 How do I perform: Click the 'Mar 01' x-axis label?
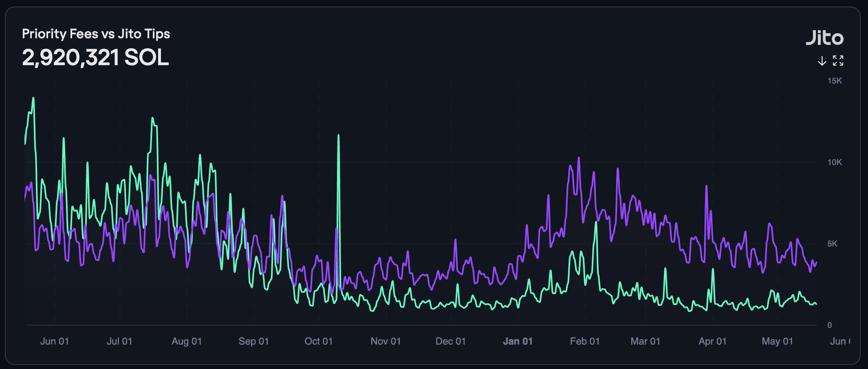[645, 341]
